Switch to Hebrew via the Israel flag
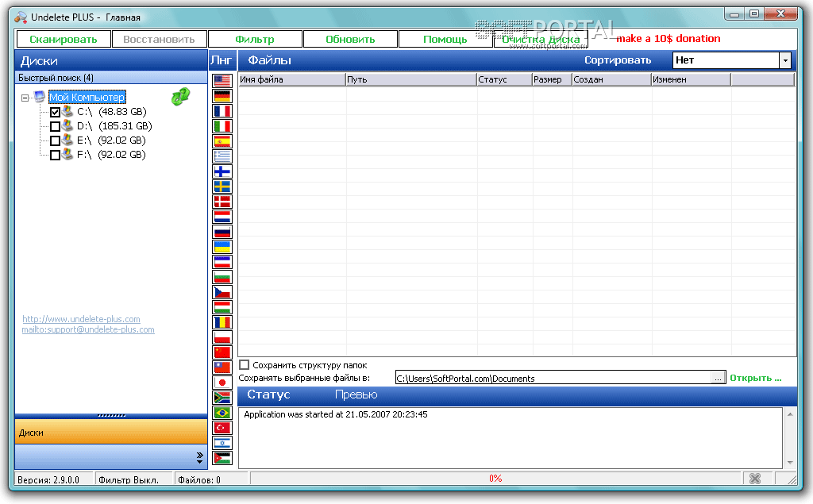 click(x=222, y=443)
